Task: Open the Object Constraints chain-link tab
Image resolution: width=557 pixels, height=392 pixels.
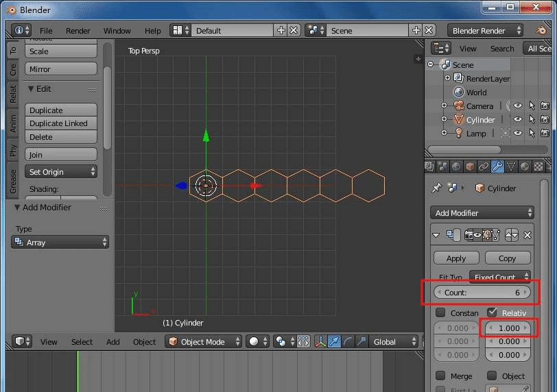Action: [x=484, y=167]
